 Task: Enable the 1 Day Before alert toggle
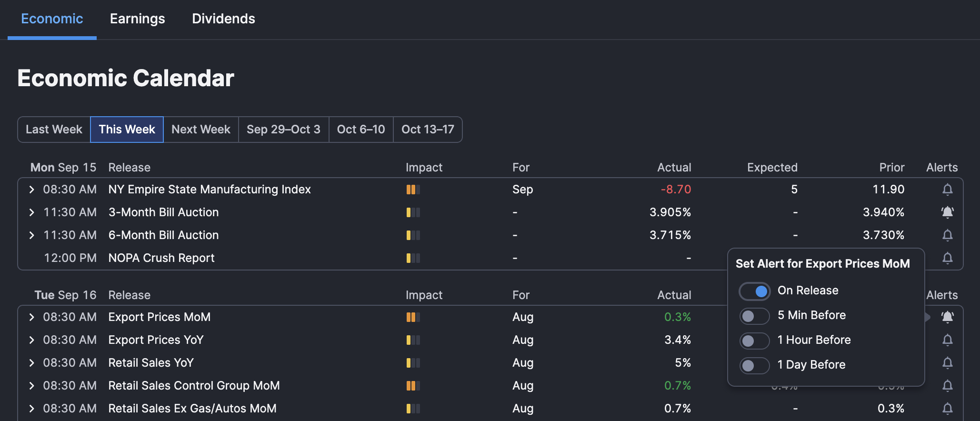pos(754,365)
